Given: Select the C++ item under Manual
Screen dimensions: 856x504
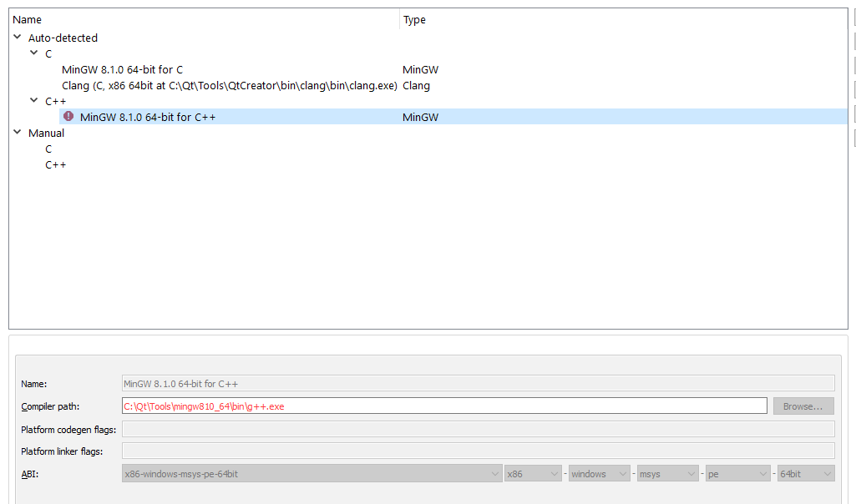Looking at the screenshot, I should [55, 165].
